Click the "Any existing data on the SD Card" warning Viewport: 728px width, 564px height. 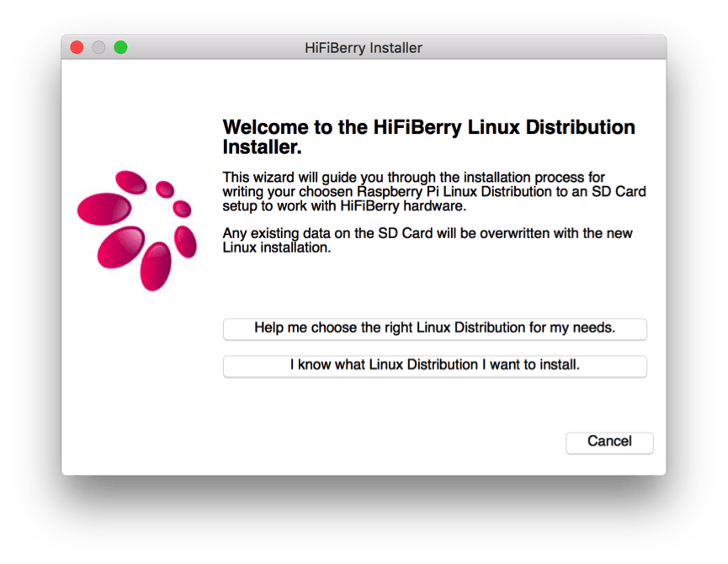click(428, 240)
